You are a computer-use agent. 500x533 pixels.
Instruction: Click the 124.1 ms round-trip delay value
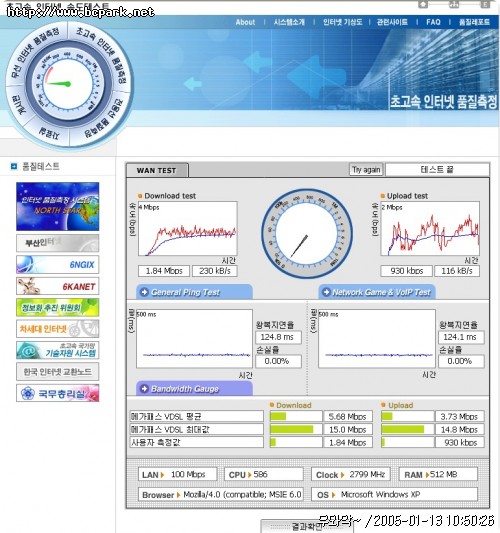pyautogui.click(x=461, y=337)
